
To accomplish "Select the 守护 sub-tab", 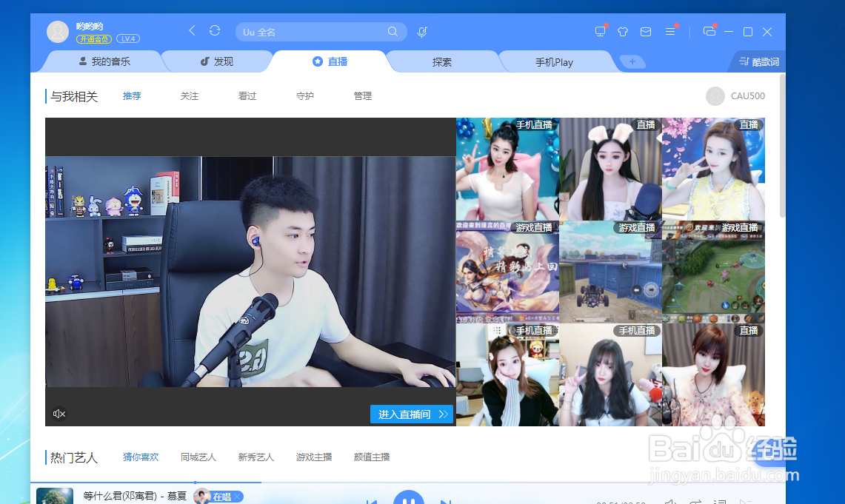I will coord(304,96).
